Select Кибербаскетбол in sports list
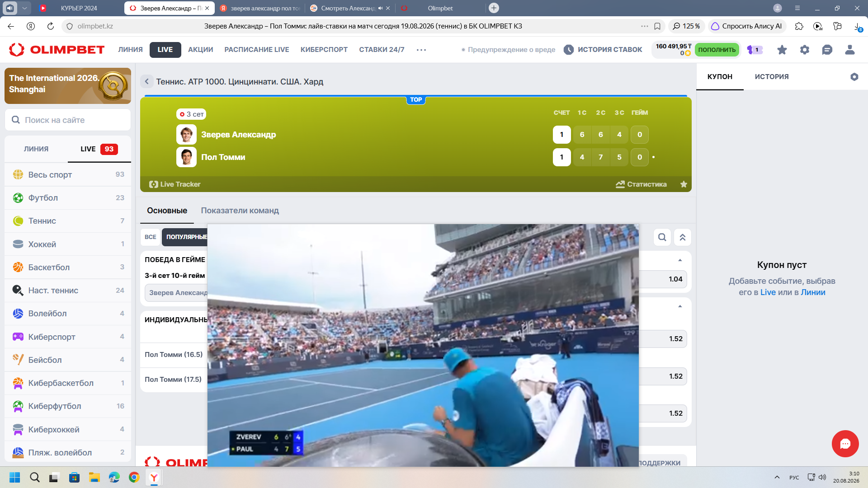 pos(68,383)
